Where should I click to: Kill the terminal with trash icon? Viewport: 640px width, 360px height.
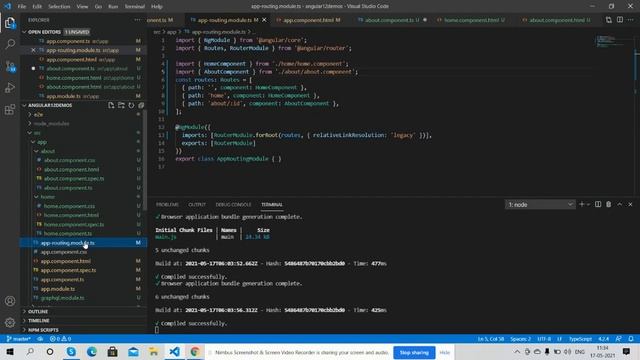(x=609, y=204)
